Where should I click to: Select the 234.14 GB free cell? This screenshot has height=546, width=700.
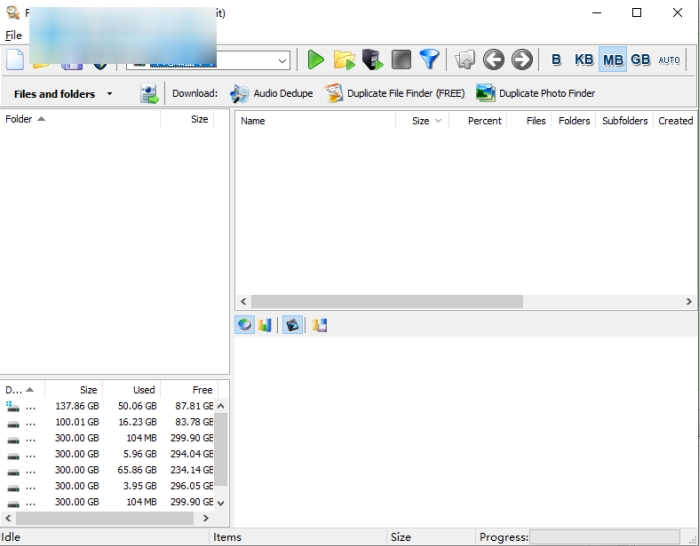192,470
